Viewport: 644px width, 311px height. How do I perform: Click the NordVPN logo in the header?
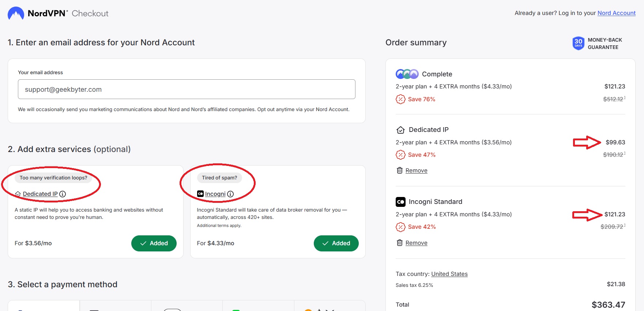(x=37, y=14)
